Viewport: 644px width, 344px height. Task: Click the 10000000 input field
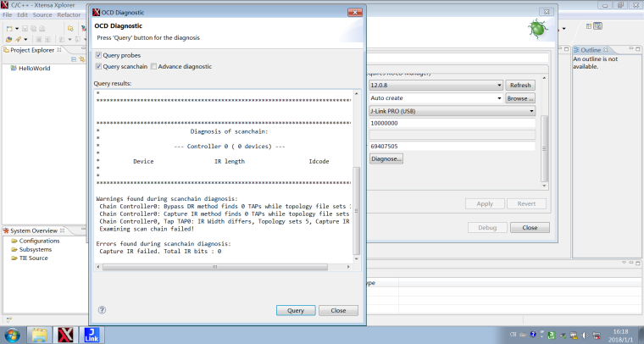pos(452,123)
